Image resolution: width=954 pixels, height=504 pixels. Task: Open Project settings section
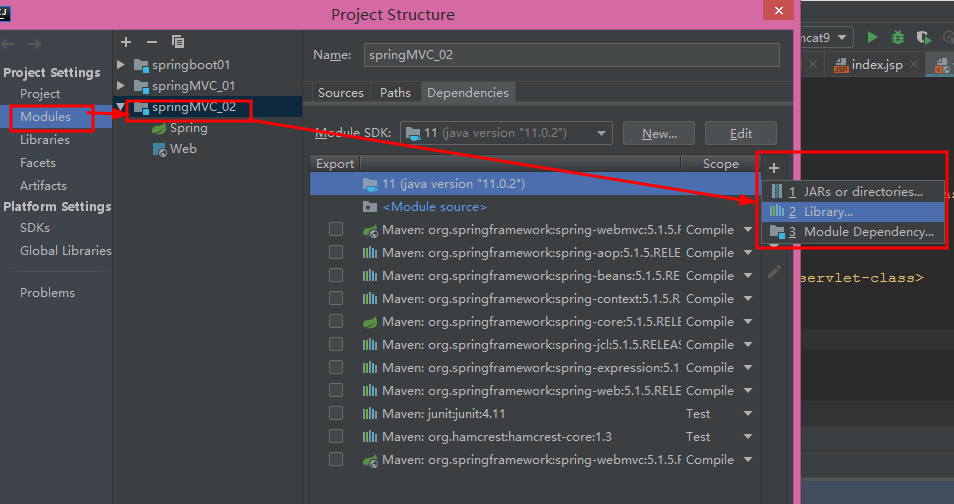pyautogui.click(x=40, y=94)
